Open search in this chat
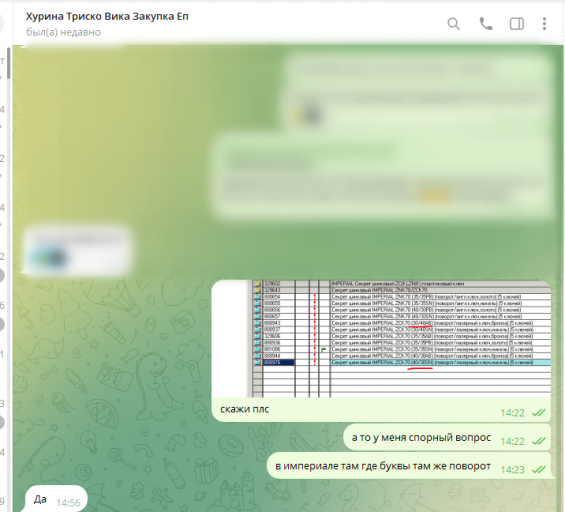The image size is (565, 512). point(454,24)
